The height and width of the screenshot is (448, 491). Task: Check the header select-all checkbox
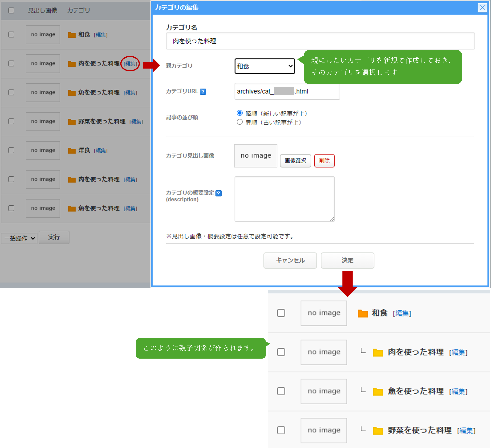click(x=11, y=10)
